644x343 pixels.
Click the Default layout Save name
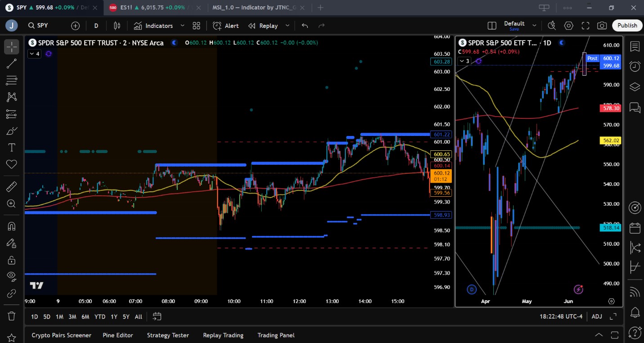pos(514,26)
